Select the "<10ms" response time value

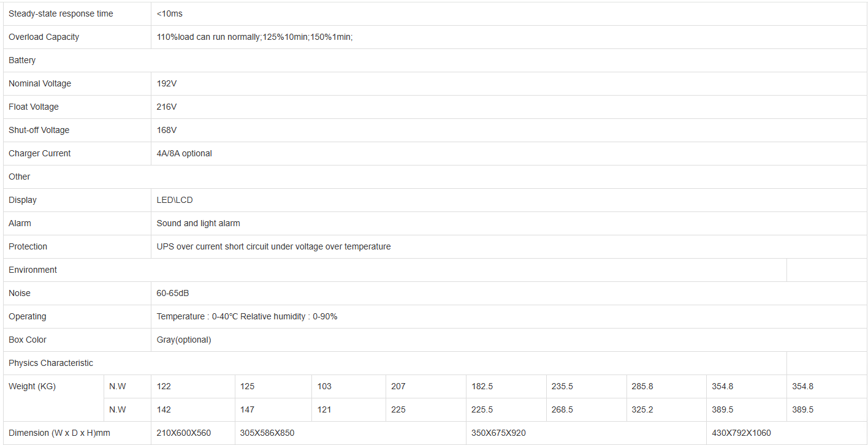[x=169, y=13]
